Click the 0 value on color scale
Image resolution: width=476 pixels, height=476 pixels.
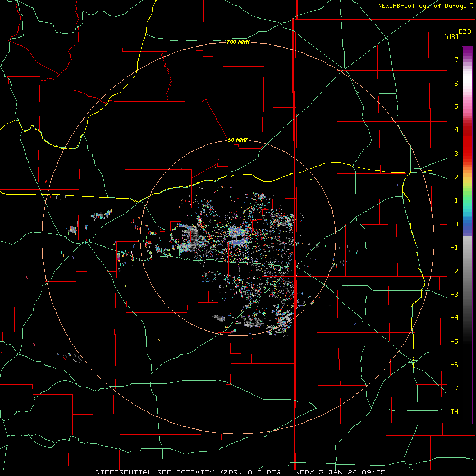click(x=456, y=224)
